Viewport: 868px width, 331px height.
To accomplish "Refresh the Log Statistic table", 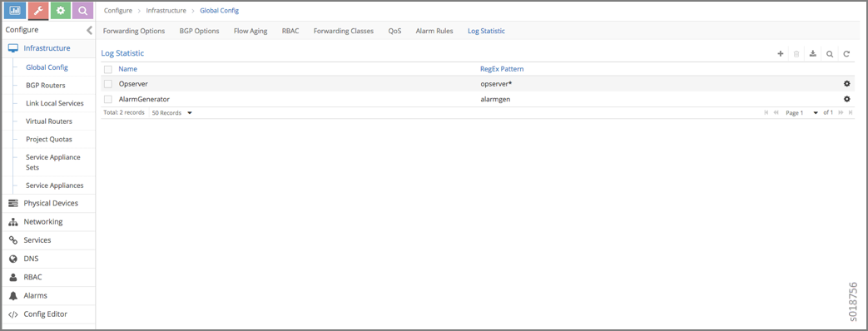I will click(x=846, y=54).
